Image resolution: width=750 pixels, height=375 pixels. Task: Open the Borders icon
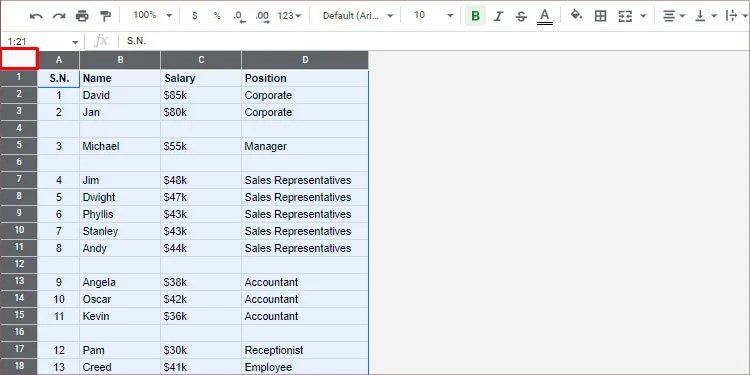pyautogui.click(x=600, y=16)
